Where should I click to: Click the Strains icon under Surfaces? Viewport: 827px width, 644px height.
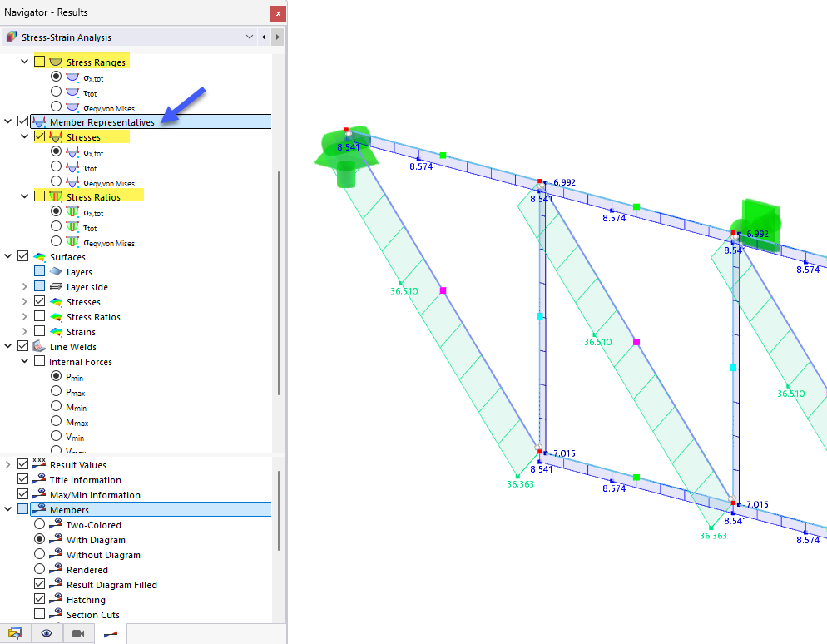click(x=56, y=332)
